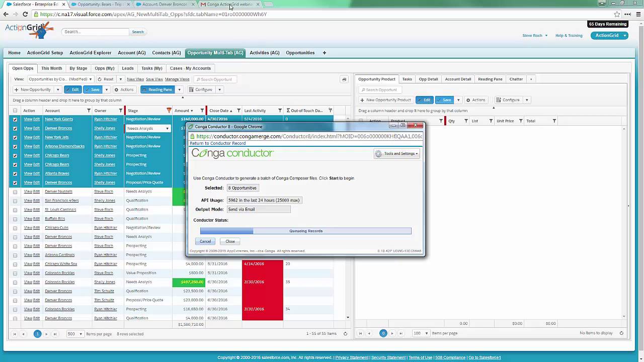Go to last page in left grid
The image size is (644, 362).
click(x=55, y=334)
